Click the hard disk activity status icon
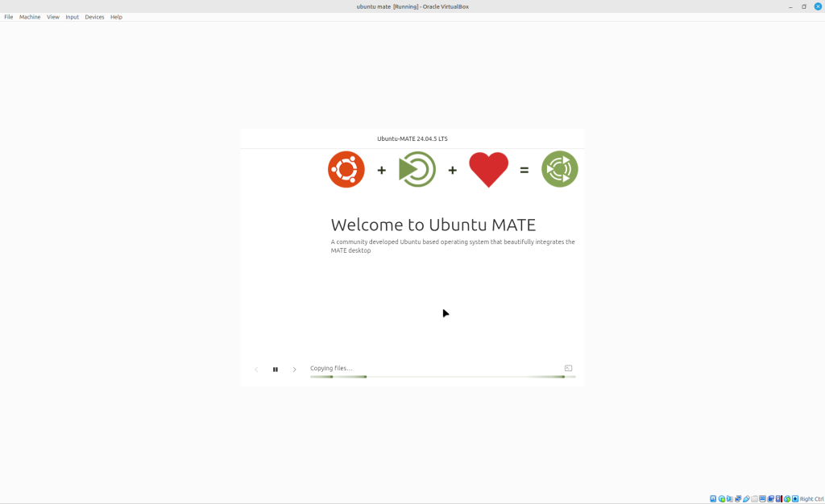This screenshot has width=825, height=504. (713, 498)
